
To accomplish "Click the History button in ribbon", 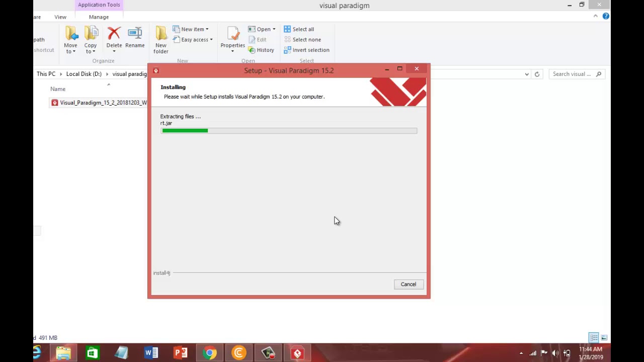I will 261,50.
